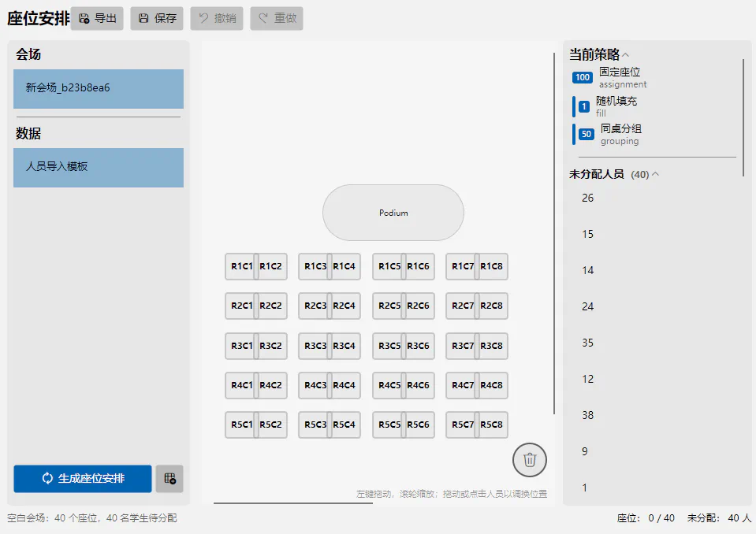This screenshot has width=756, height=534.
Task: Click the trash bin delete icon
Action: [530, 460]
